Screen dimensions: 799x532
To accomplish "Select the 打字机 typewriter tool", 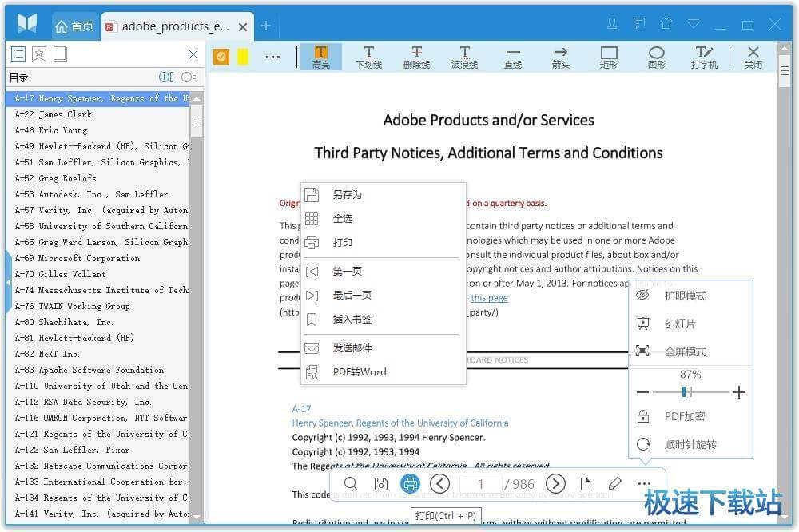I will coord(704,56).
